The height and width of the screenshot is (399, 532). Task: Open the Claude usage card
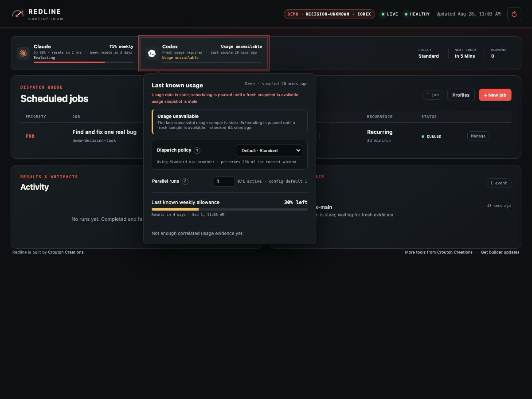(75, 53)
